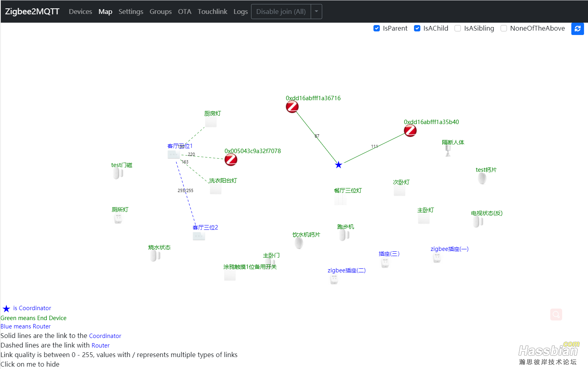Enable the NoneOfTheAbove filter

click(504, 28)
